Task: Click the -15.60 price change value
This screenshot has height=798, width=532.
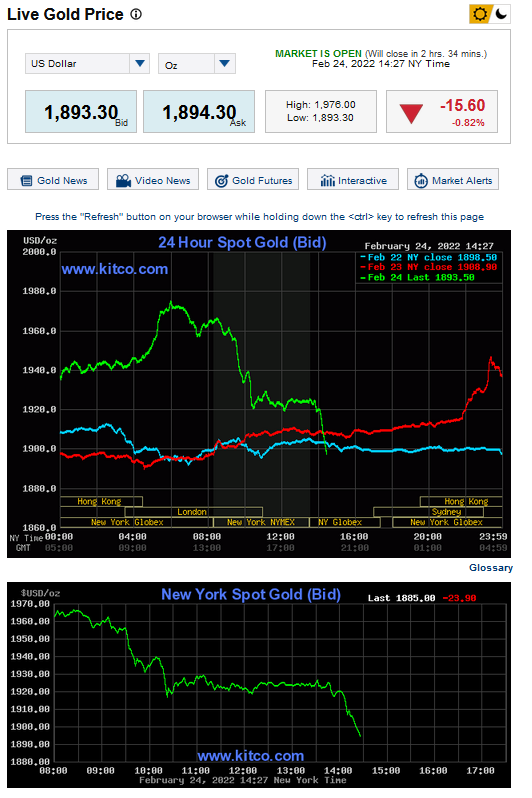Action: point(462,105)
